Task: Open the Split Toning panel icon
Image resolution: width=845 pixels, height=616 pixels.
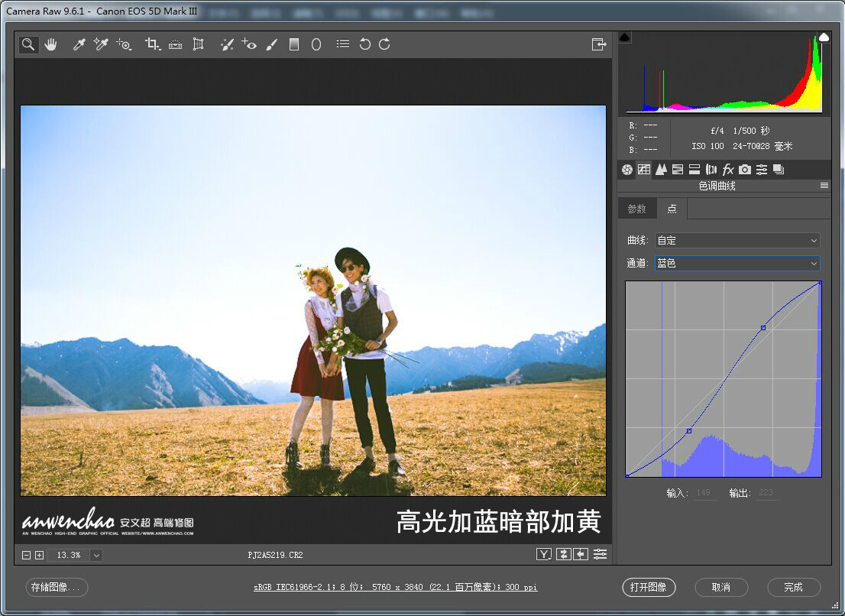Action: pos(694,170)
